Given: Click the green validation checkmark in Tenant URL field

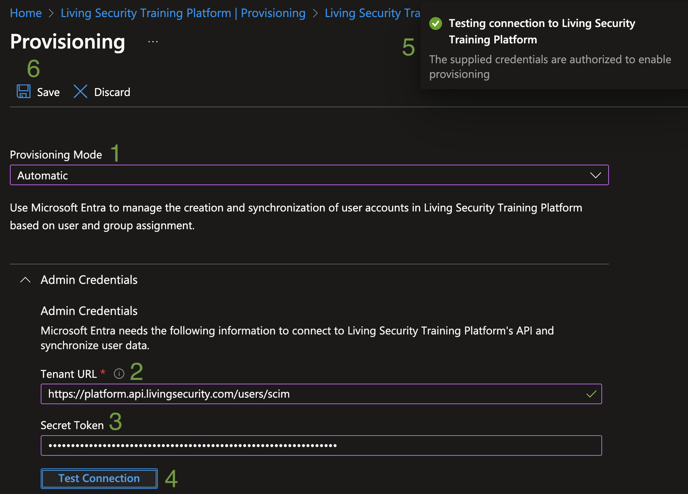Looking at the screenshot, I should (591, 394).
